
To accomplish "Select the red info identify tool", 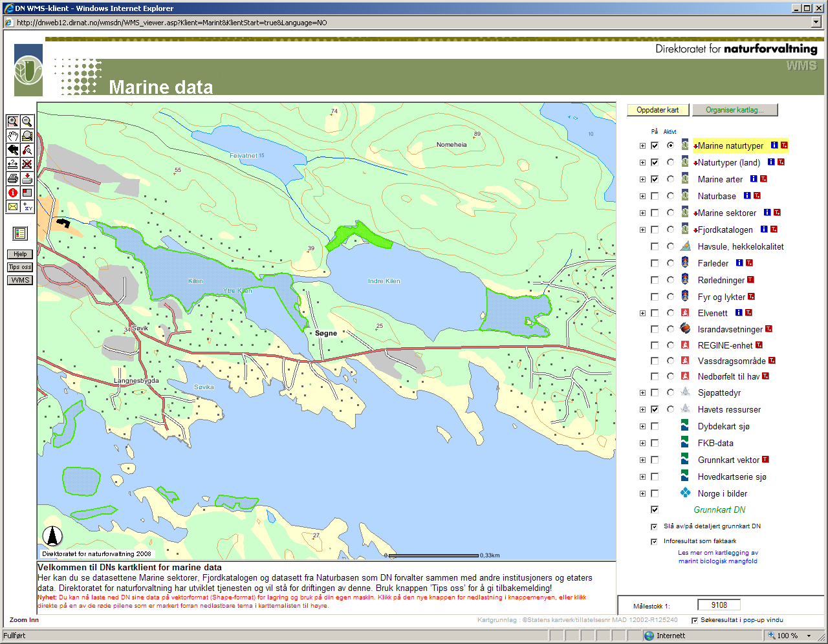I will [13, 192].
